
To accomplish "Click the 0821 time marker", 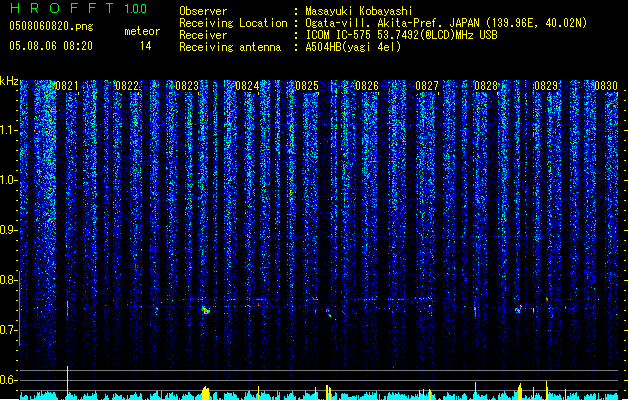I will click(x=67, y=86).
